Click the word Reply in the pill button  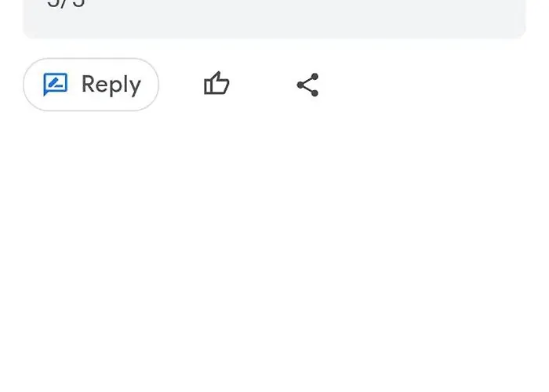111,85
